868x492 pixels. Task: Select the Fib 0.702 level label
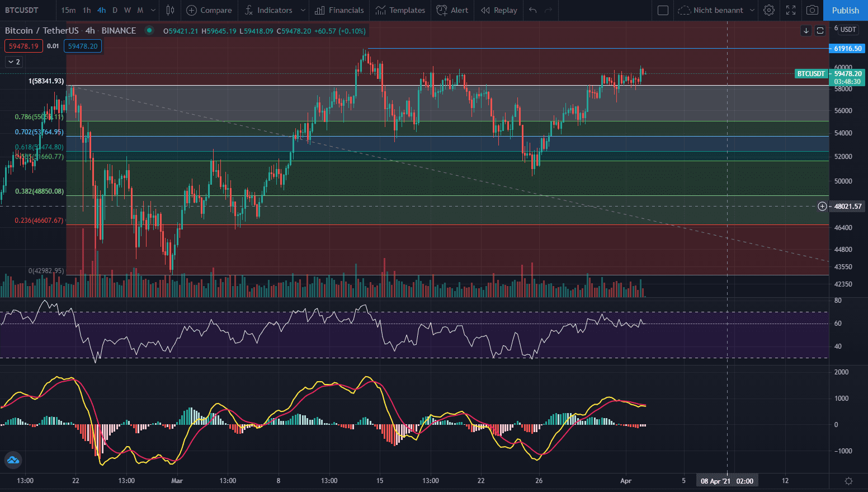[39, 132]
